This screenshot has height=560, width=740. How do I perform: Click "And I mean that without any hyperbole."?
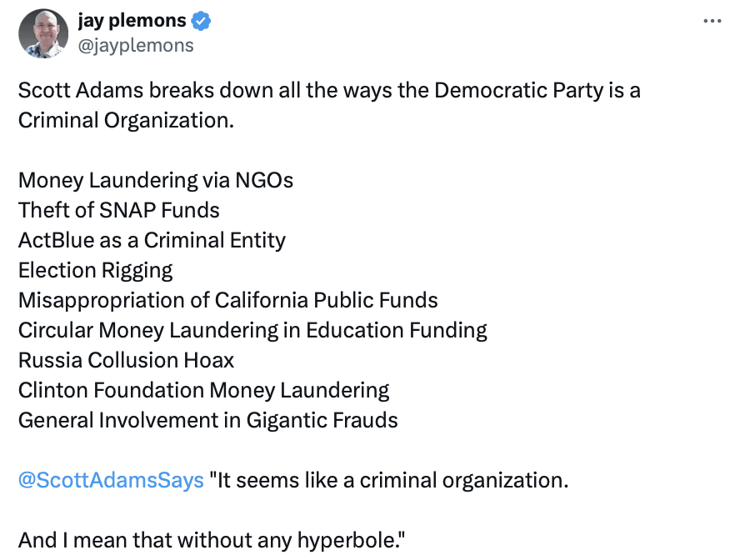(x=211, y=540)
